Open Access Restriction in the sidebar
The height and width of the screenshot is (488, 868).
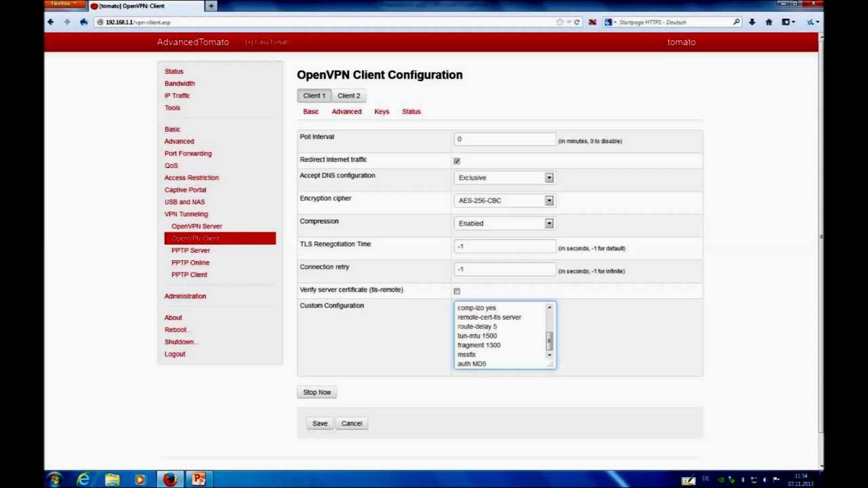tap(191, 178)
